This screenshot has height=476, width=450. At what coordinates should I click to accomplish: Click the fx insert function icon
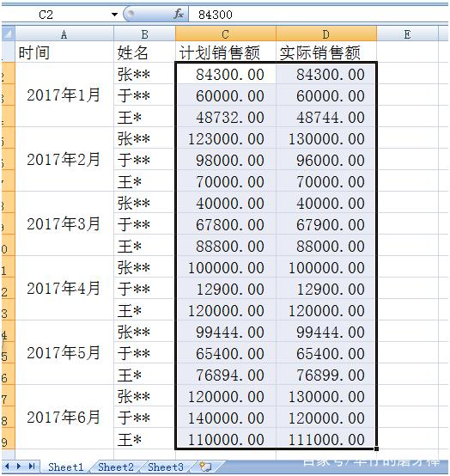pyautogui.click(x=179, y=14)
